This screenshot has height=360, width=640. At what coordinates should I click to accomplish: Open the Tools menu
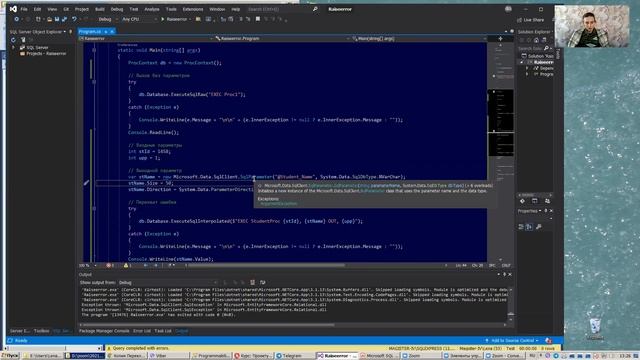tap(171, 9)
